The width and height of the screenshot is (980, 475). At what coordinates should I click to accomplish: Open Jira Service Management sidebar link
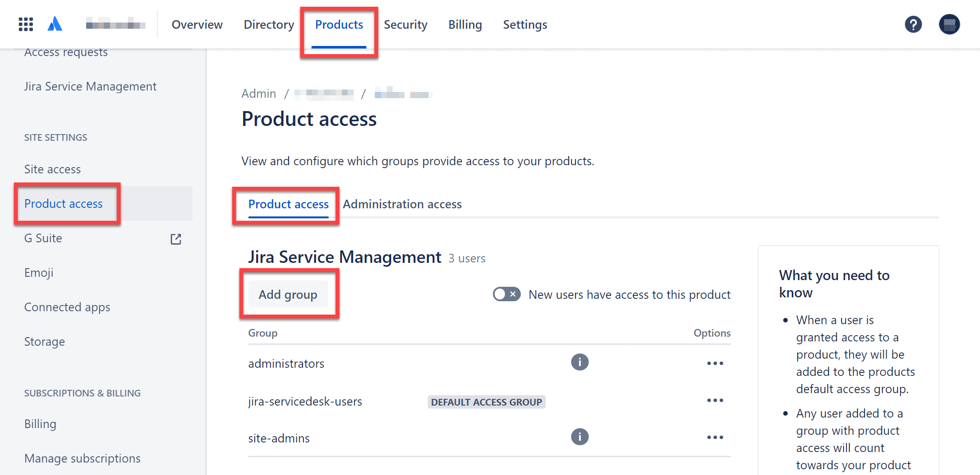click(90, 86)
